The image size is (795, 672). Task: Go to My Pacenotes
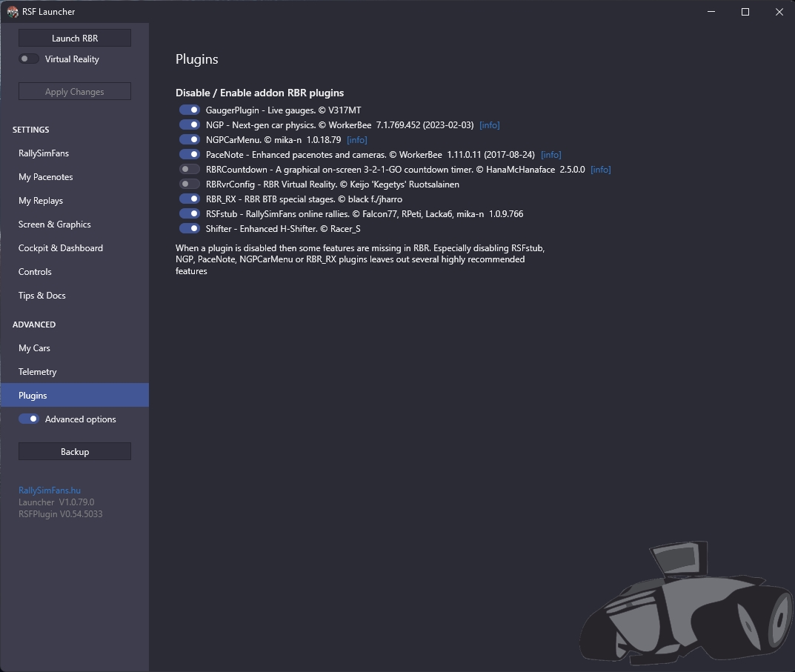click(x=75, y=177)
